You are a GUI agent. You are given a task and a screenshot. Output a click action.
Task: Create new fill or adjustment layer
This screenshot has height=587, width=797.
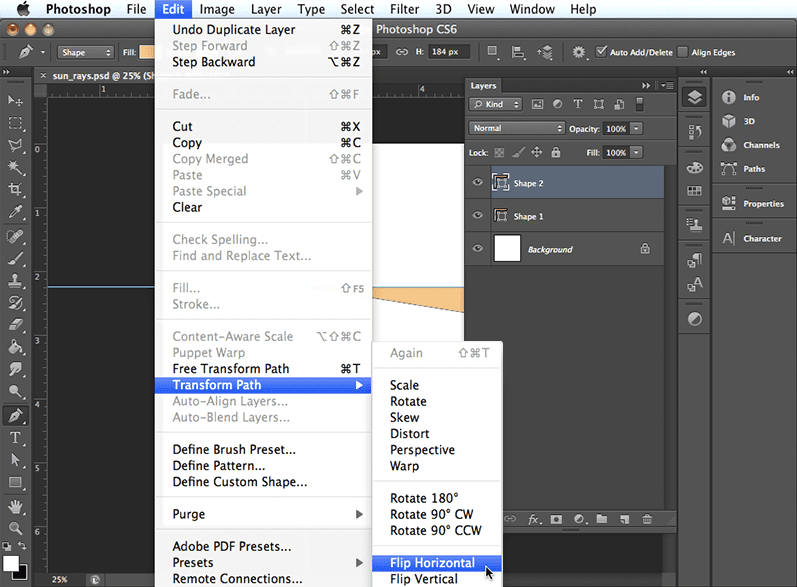[x=580, y=519]
